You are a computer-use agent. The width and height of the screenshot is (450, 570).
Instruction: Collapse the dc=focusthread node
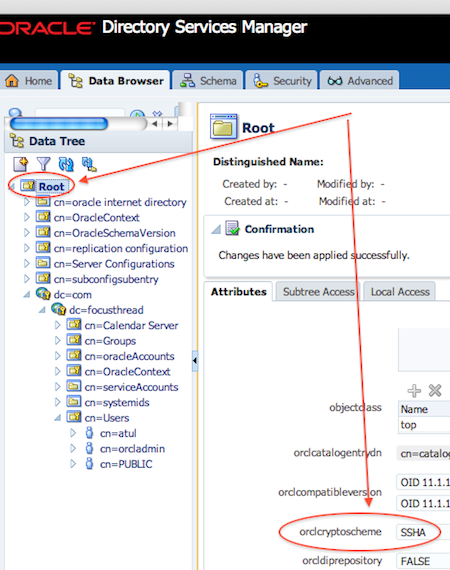pyautogui.click(x=42, y=310)
